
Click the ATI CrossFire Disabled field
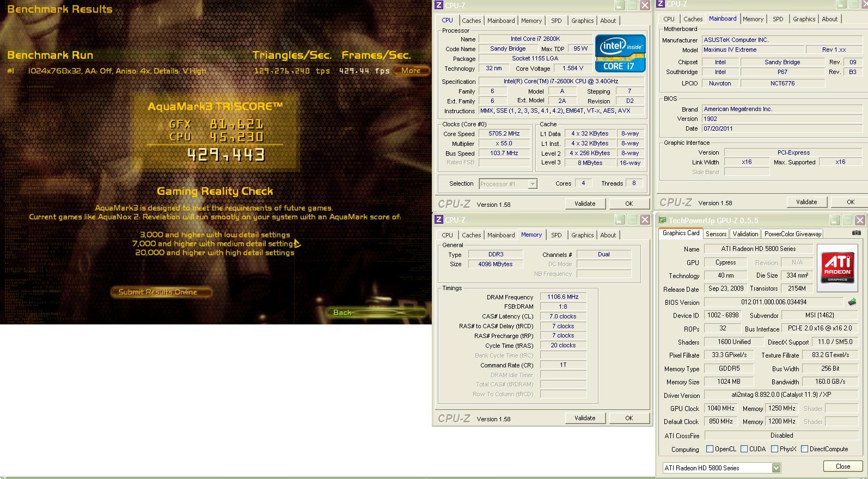[781, 435]
